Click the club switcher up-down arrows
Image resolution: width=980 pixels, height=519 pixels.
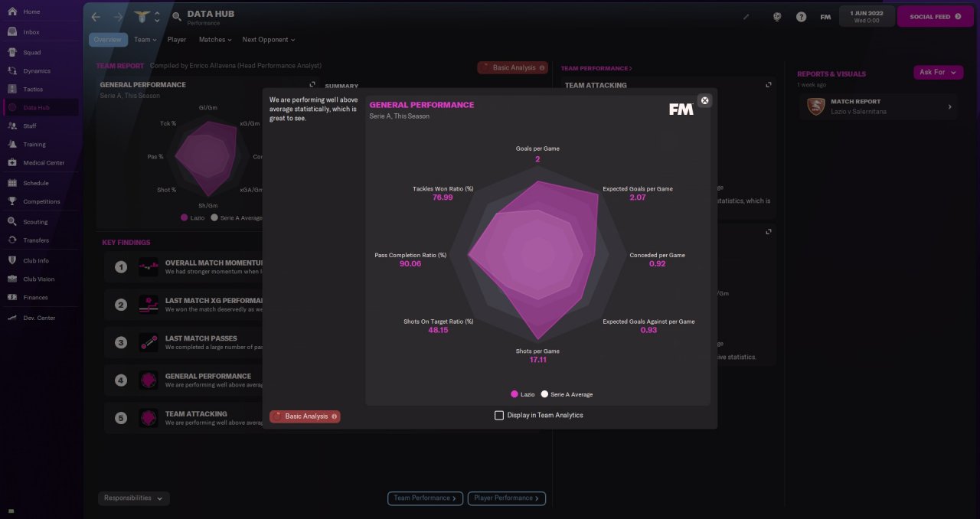point(157,17)
